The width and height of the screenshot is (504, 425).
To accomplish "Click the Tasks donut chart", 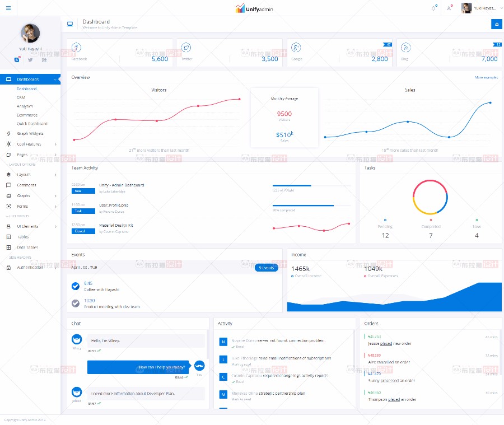I will coord(430,197).
